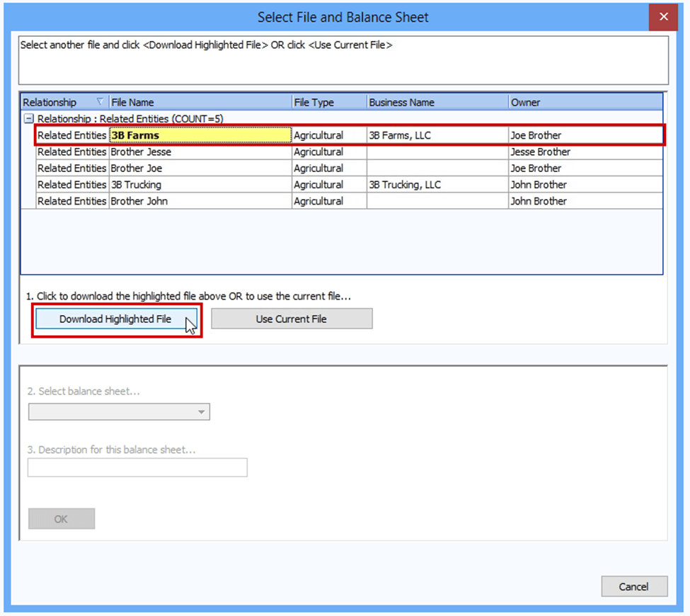
Task: Close the Select File dialog
Action: 663,17
